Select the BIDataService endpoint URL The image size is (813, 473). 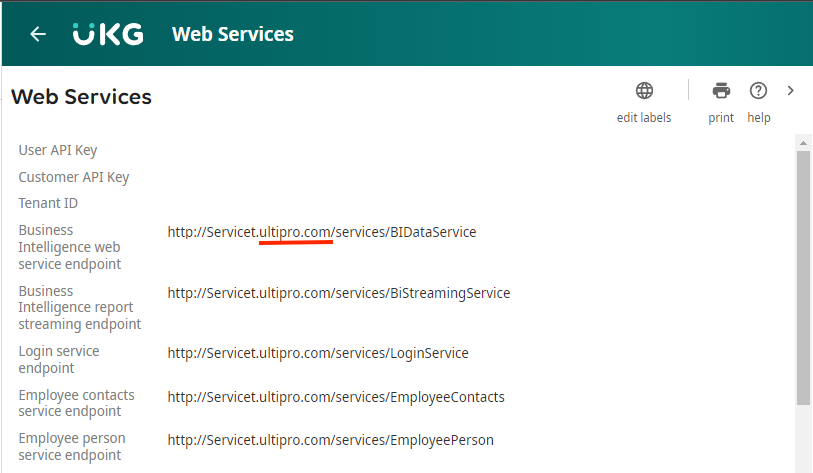pyautogui.click(x=321, y=232)
